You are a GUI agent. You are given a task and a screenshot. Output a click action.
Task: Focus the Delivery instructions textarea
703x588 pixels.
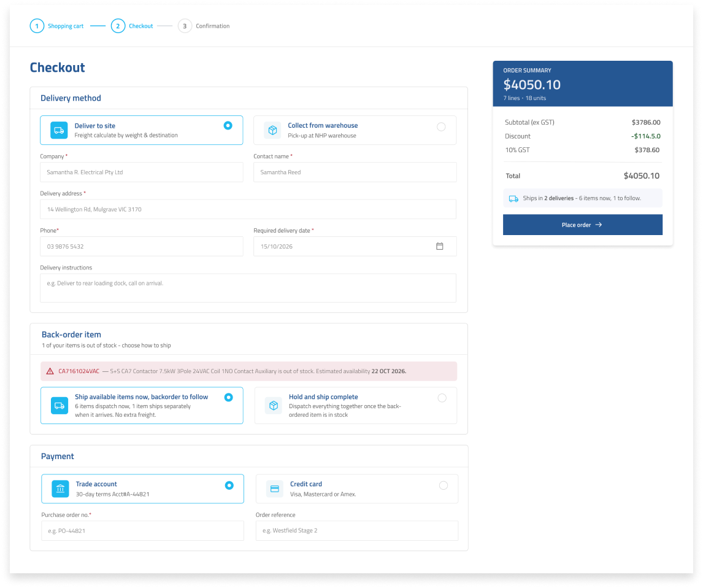(248, 288)
